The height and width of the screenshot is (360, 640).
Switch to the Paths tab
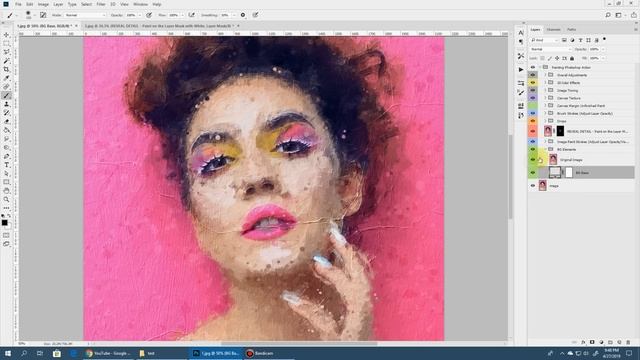[x=571, y=29]
